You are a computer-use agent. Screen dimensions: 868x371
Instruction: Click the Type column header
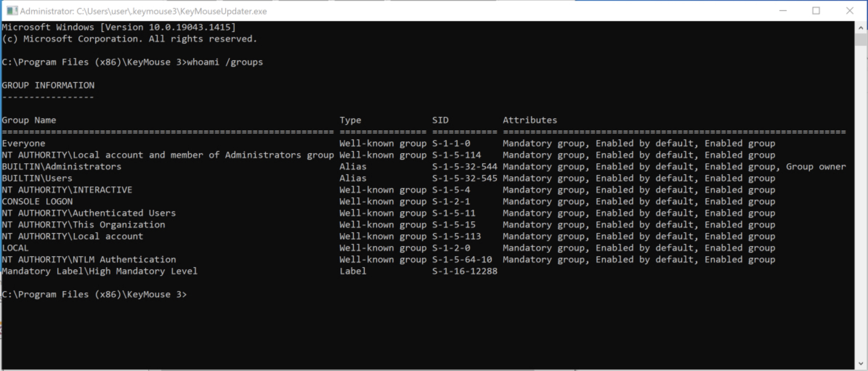350,120
